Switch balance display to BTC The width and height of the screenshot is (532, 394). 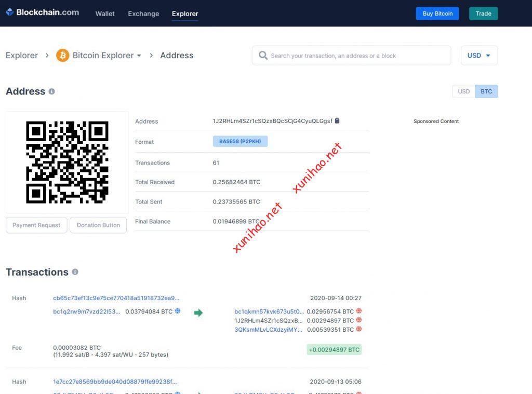tap(486, 91)
